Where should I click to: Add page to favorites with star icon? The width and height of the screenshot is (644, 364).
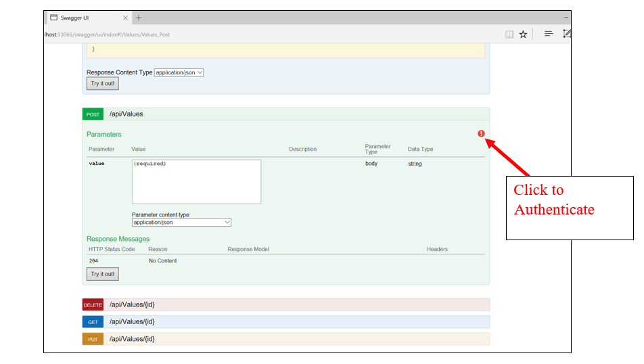coord(523,34)
